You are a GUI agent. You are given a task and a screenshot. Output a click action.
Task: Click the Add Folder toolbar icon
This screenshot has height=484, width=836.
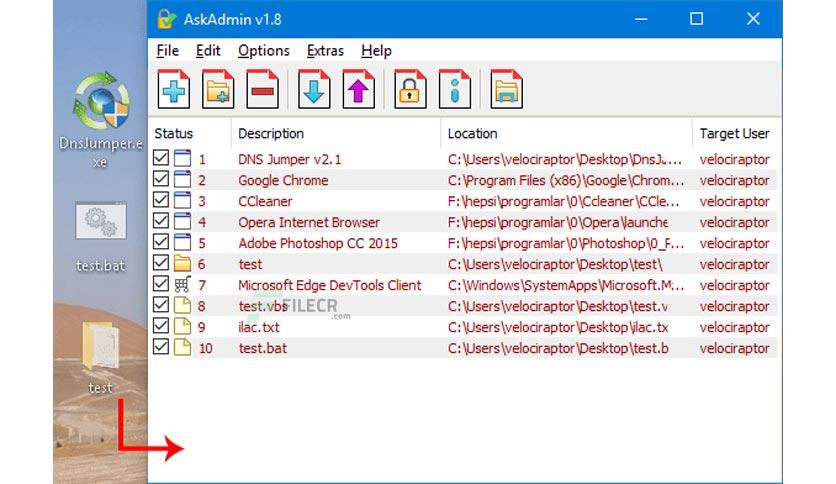218,90
